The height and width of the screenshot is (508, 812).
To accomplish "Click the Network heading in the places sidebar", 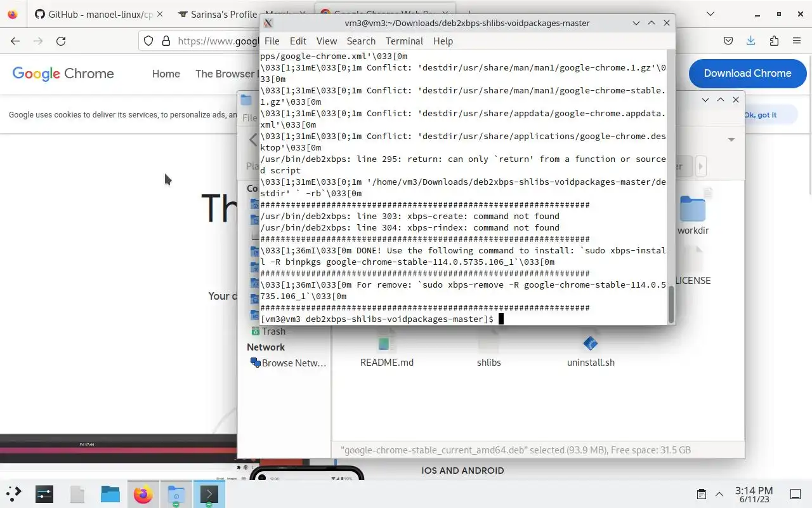I will tap(266, 347).
